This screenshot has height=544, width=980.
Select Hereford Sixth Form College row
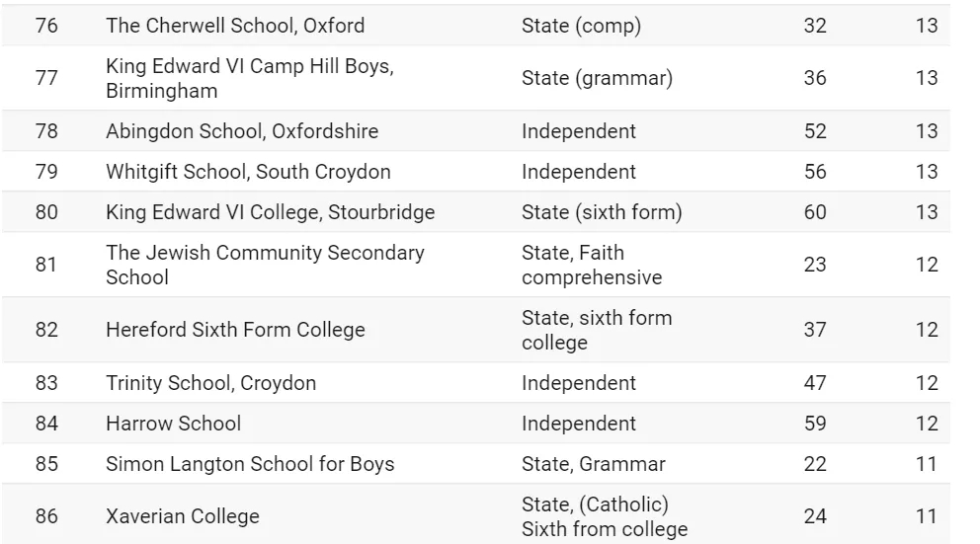[475, 330]
